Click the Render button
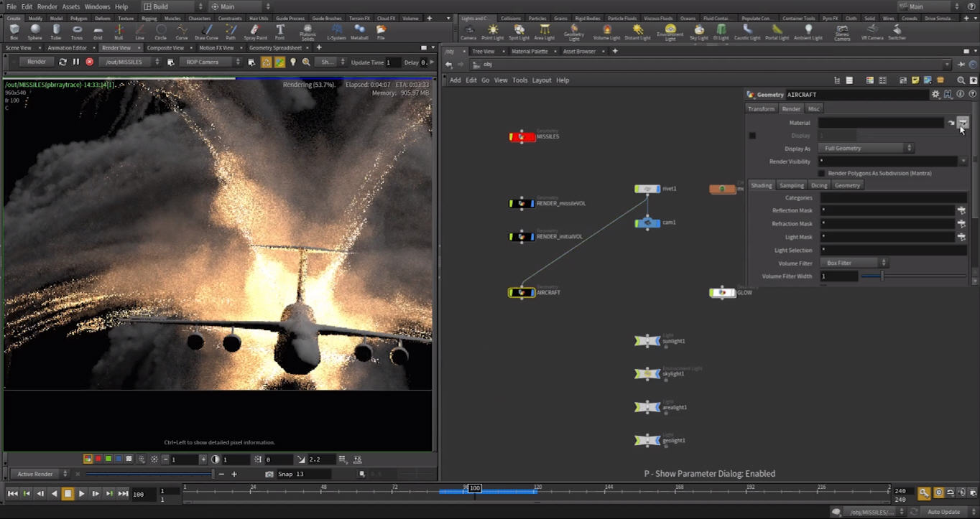980x519 pixels. point(37,62)
